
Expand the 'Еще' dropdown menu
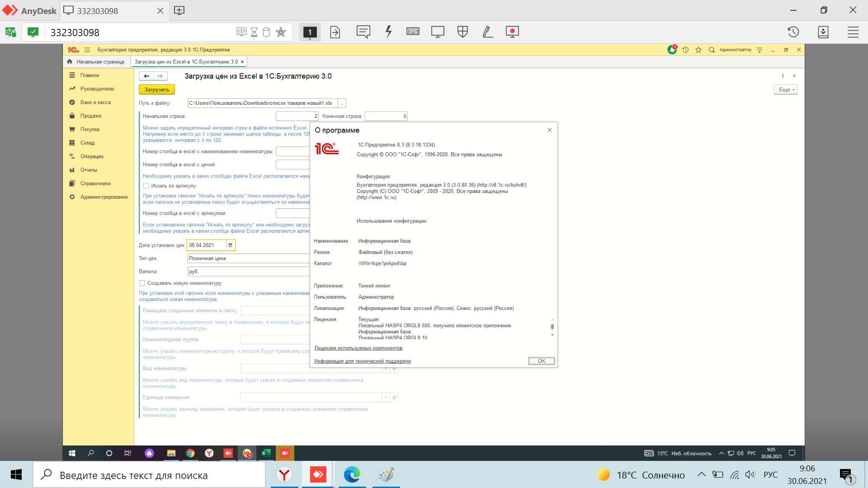tap(786, 89)
